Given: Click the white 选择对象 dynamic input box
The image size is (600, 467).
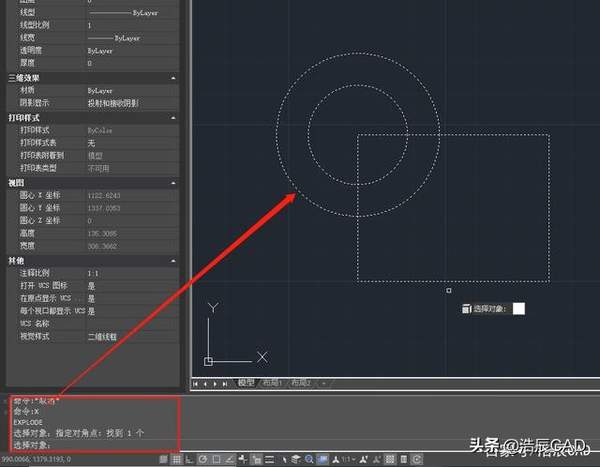Looking at the screenshot, I should (x=519, y=309).
